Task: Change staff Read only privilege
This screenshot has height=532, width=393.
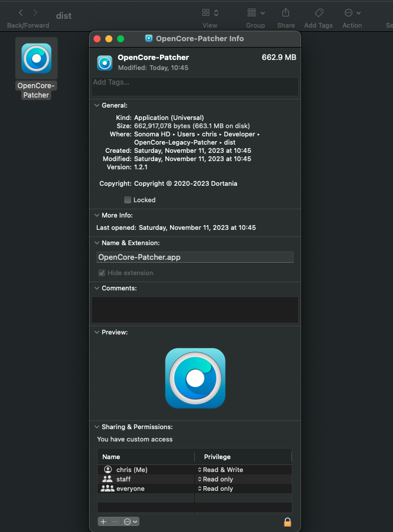Action: [215, 479]
